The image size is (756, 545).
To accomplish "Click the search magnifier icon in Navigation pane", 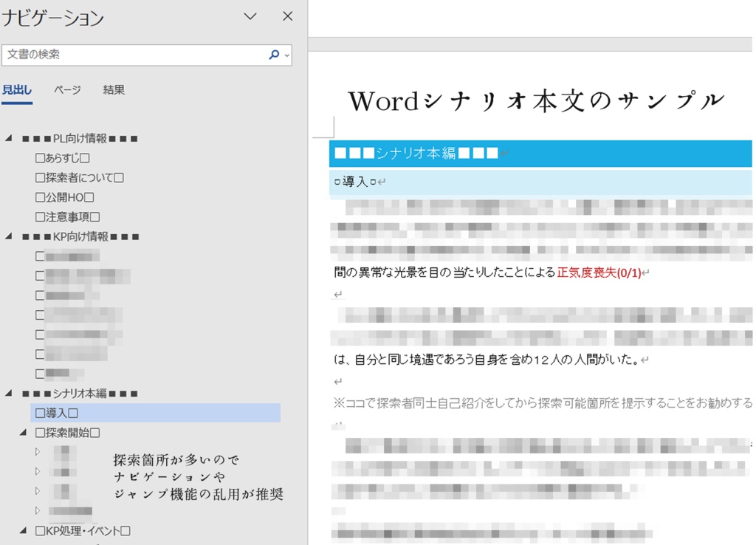I will [274, 55].
